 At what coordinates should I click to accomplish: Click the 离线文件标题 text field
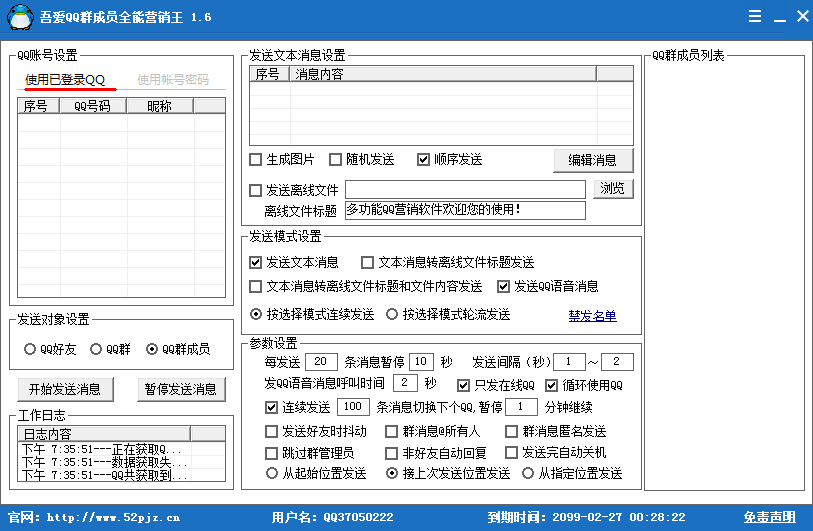click(464, 210)
